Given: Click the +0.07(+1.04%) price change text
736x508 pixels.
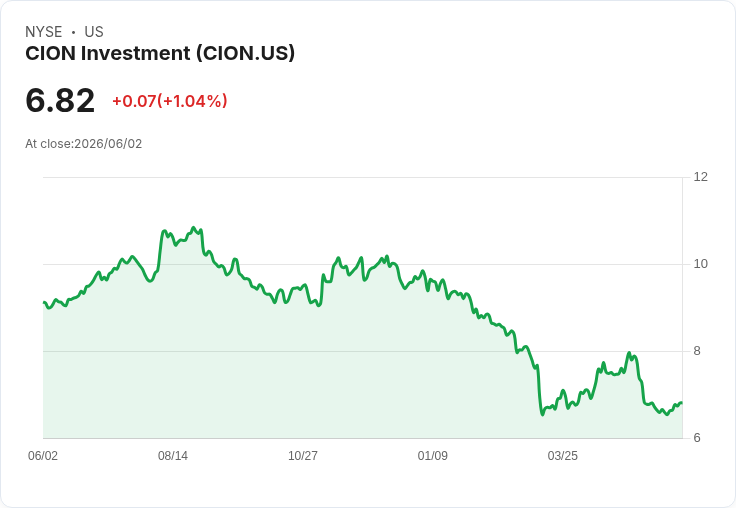Looking at the screenshot, I should coord(170,101).
